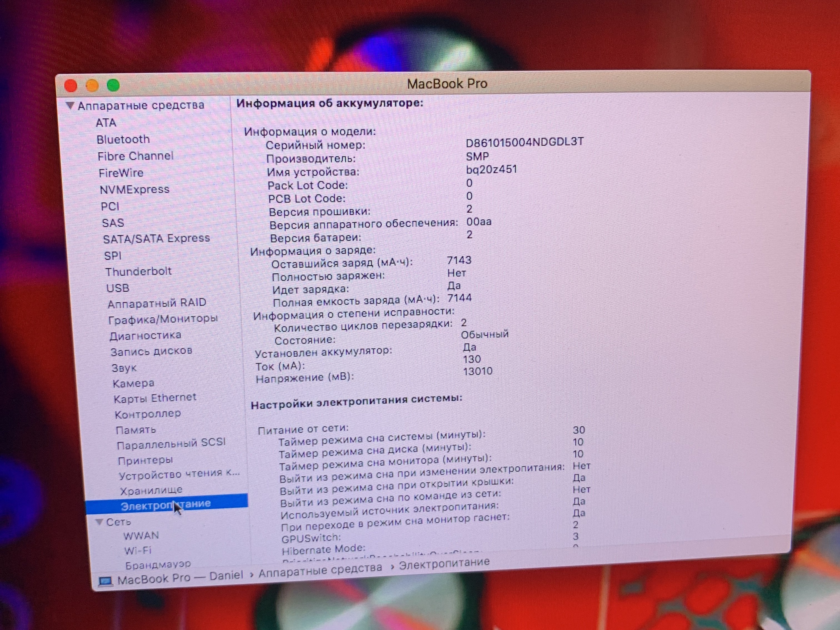
Task: Select Графика/Мониторы in sidebar
Action: click(x=163, y=319)
